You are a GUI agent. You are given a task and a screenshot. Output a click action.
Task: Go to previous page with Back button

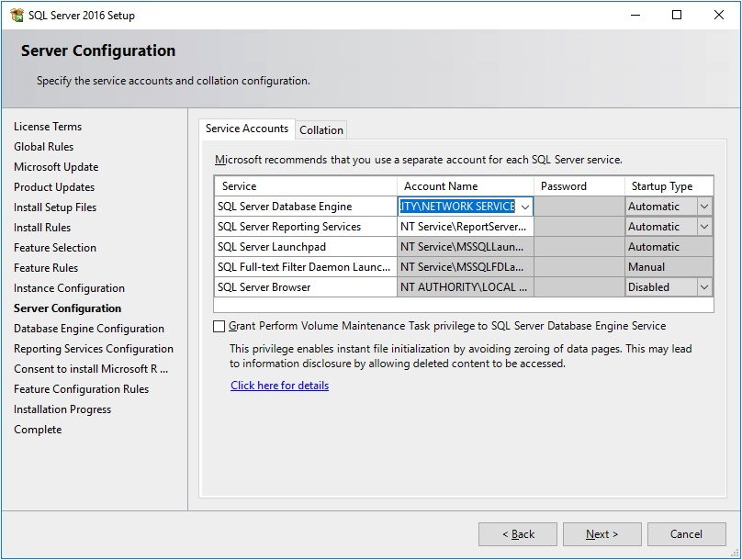point(518,534)
